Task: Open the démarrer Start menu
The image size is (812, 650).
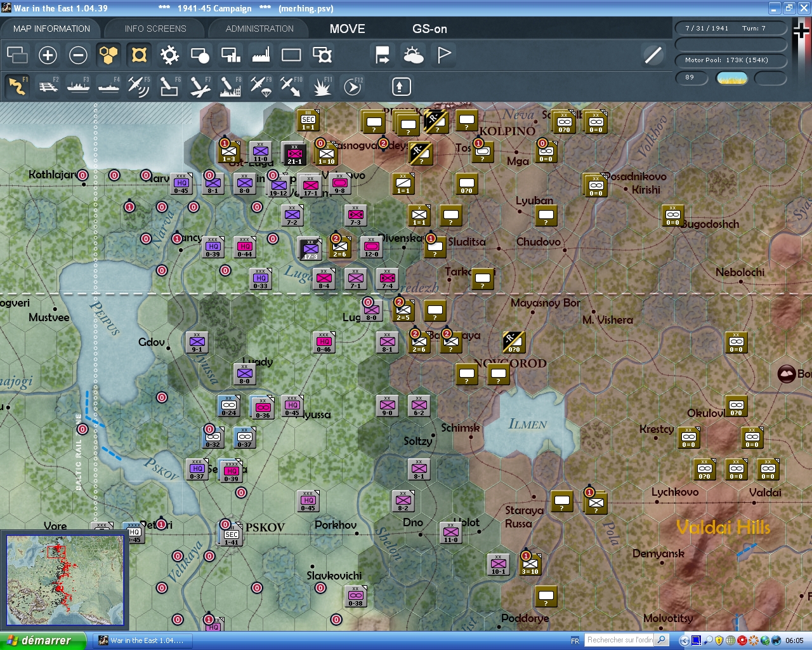Action: [43, 640]
